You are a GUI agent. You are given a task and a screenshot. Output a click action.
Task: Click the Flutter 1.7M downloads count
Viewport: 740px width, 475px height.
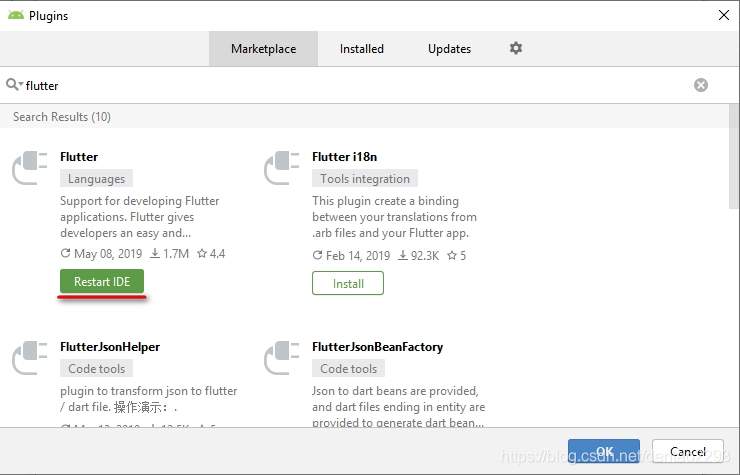[169, 254]
